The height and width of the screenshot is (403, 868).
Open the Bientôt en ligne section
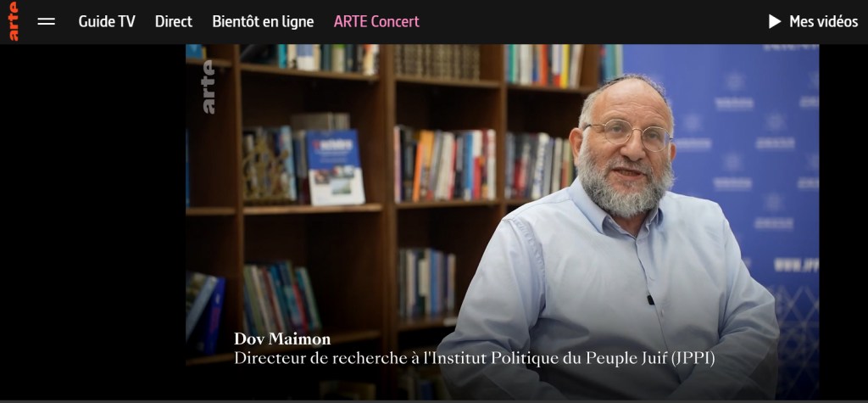[x=263, y=21]
